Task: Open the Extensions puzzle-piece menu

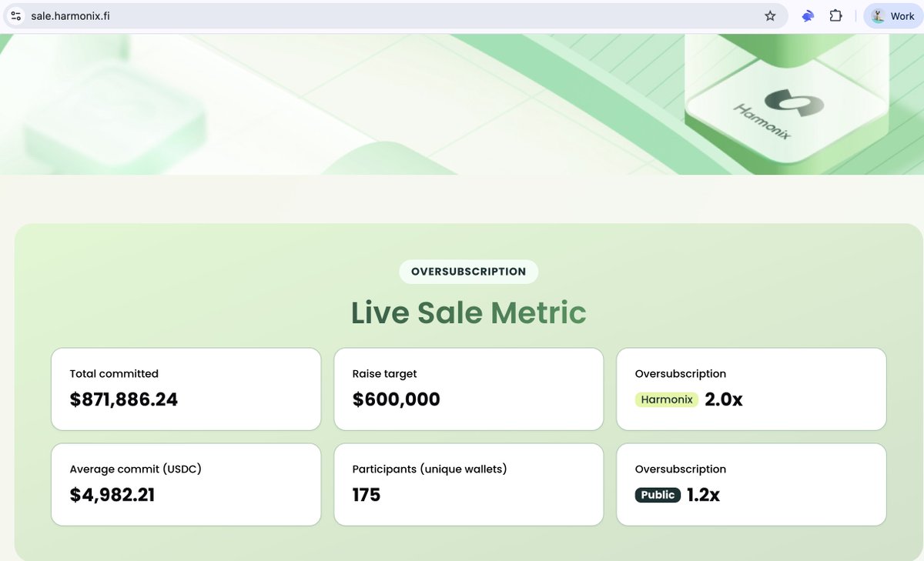Action: [835, 15]
